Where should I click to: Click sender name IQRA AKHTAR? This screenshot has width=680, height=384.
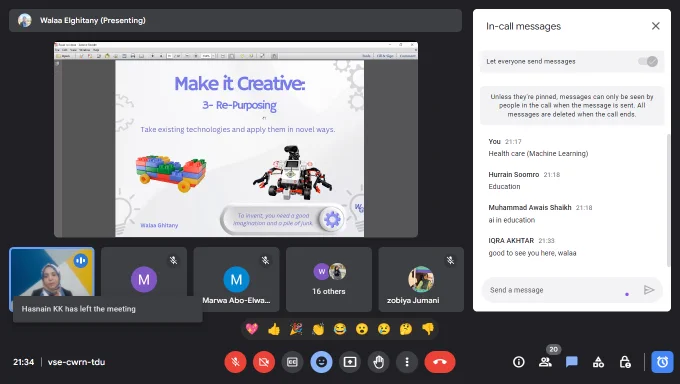(x=511, y=240)
